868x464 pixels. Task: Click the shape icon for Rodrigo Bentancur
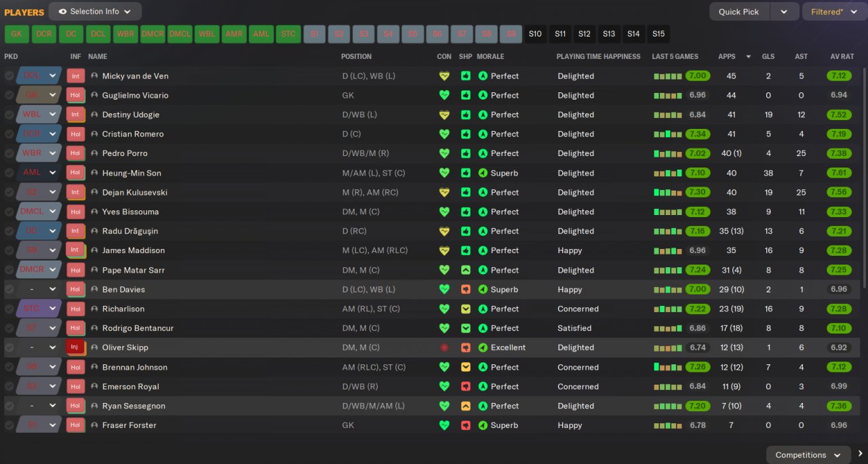[465, 328]
